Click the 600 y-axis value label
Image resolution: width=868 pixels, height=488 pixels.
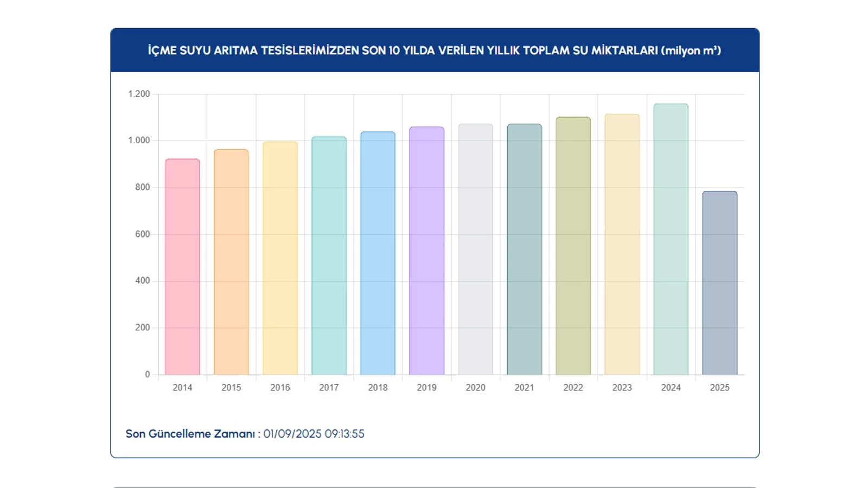click(x=142, y=234)
